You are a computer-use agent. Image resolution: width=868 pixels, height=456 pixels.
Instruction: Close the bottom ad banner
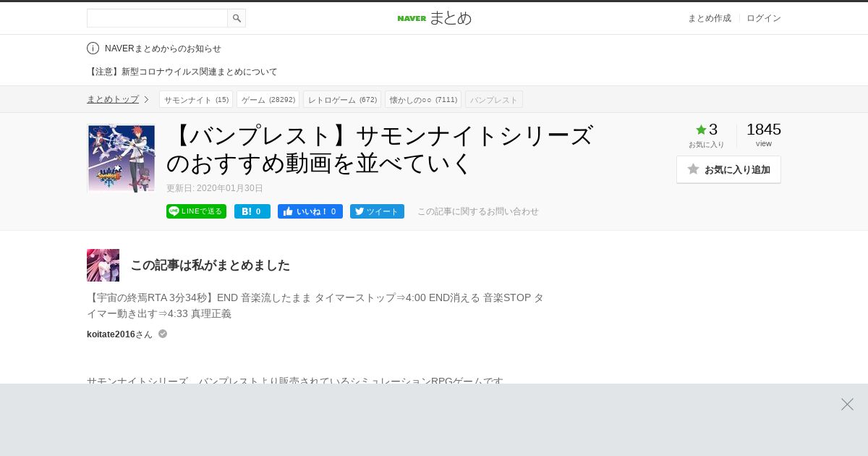(x=847, y=405)
